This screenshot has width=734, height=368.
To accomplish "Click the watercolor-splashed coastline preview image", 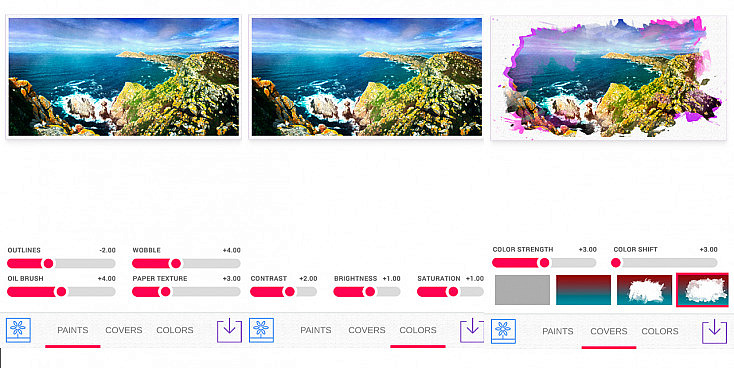I will (x=608, y=77).
